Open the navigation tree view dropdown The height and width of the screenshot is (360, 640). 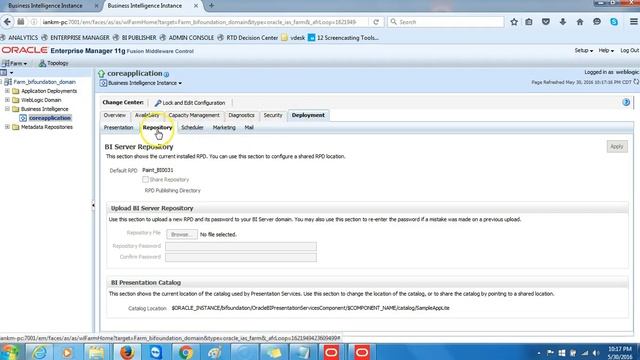coord(7,73)
